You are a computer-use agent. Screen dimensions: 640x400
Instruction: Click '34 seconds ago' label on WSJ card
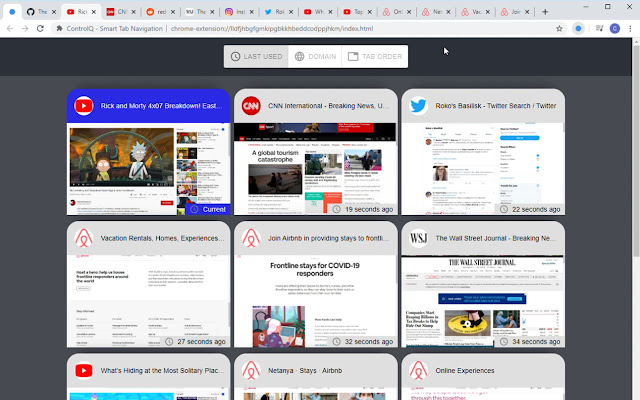tap(530, 342)
